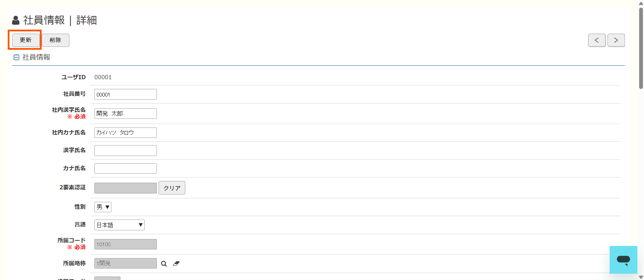Screen dimensions: 644x280
Task: Click the eraser icon beside 所属略称
Action: pyautogui.click(x=176, y=264)
